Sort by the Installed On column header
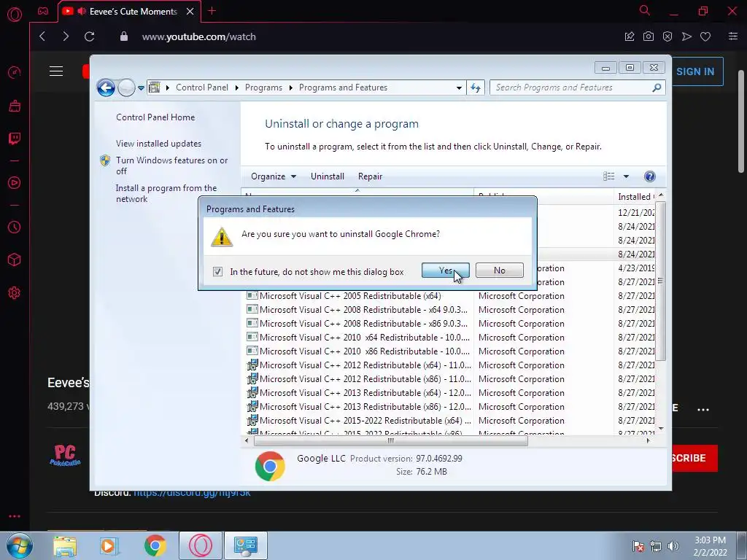 coord(635,197)
